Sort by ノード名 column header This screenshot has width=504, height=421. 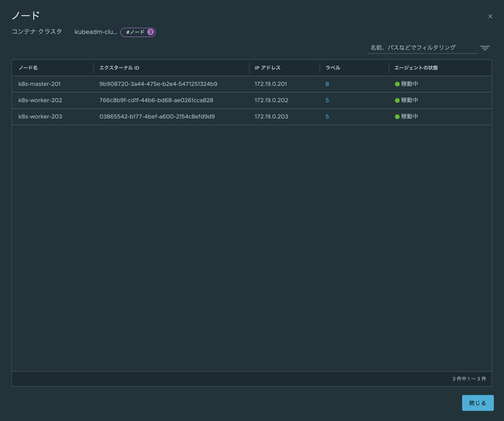click(28, 68)
